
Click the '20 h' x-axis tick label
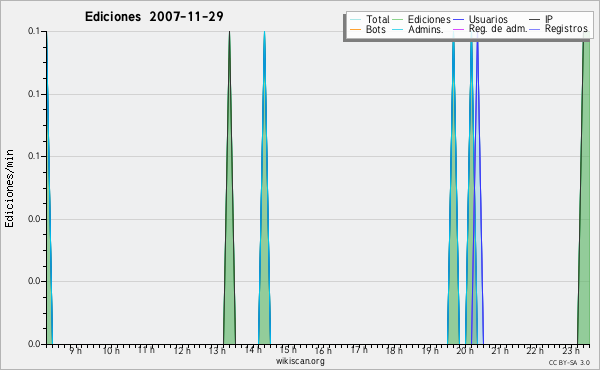[x=465, y=350]
